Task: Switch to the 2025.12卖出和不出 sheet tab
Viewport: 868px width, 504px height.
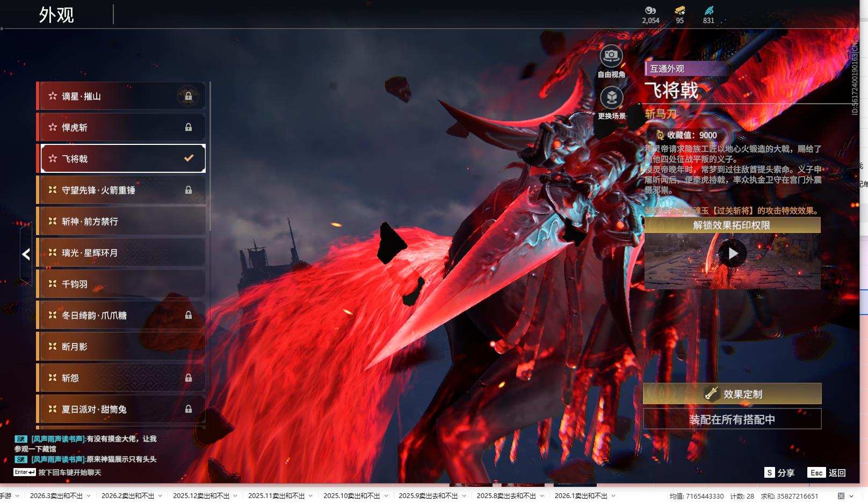Action: tap(201, 496)
